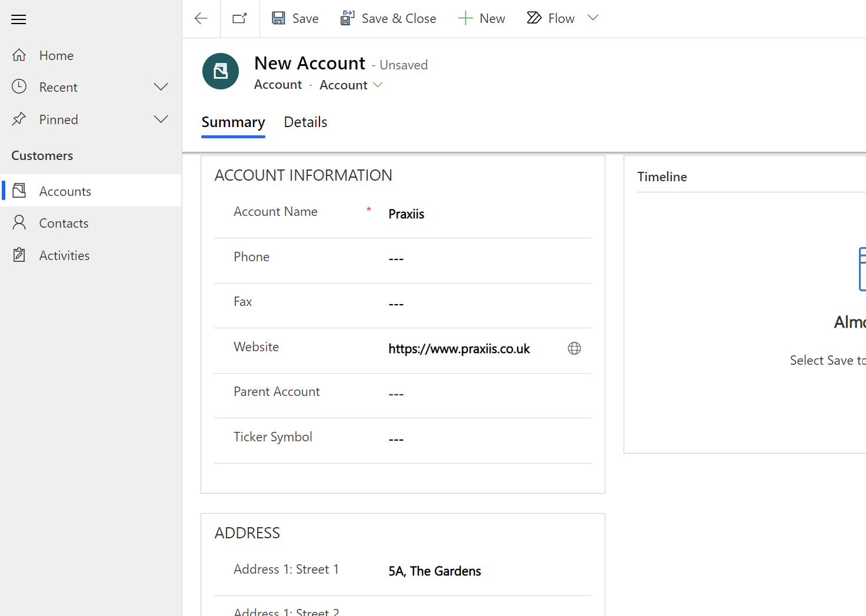Click the Street 1 field value
This screenshot has width=866, height=616.
(x=435, y=571)
